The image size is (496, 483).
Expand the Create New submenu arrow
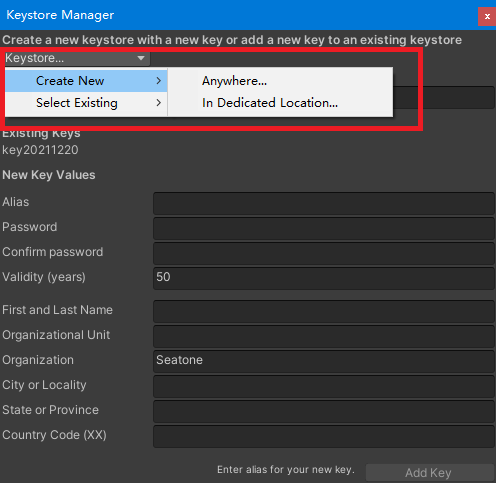pos(159,81)
